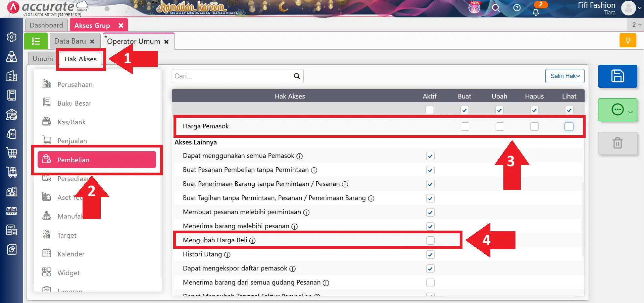Select Penjualan in the access category list
Viewport: 644px width, 303px height.
[x=72, y=141]
